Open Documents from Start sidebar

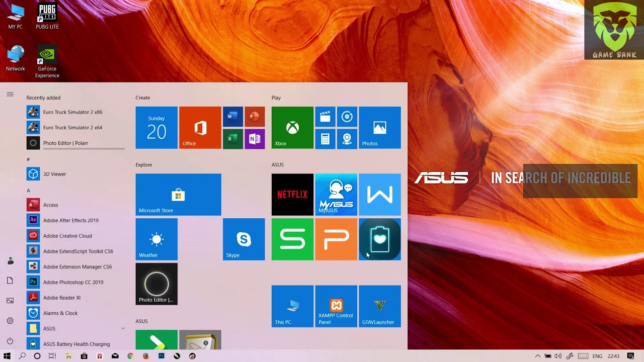click(10, 281)
